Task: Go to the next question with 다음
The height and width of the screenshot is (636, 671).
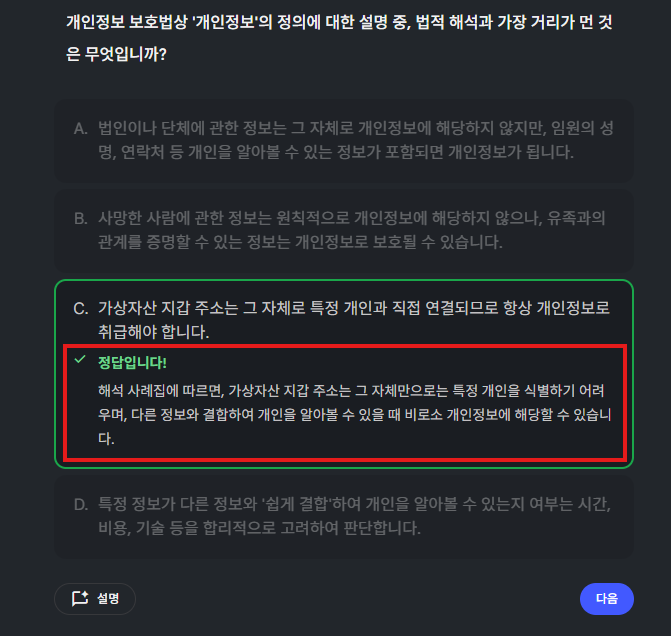Action: pyautogui.click(x=606, y=598)
